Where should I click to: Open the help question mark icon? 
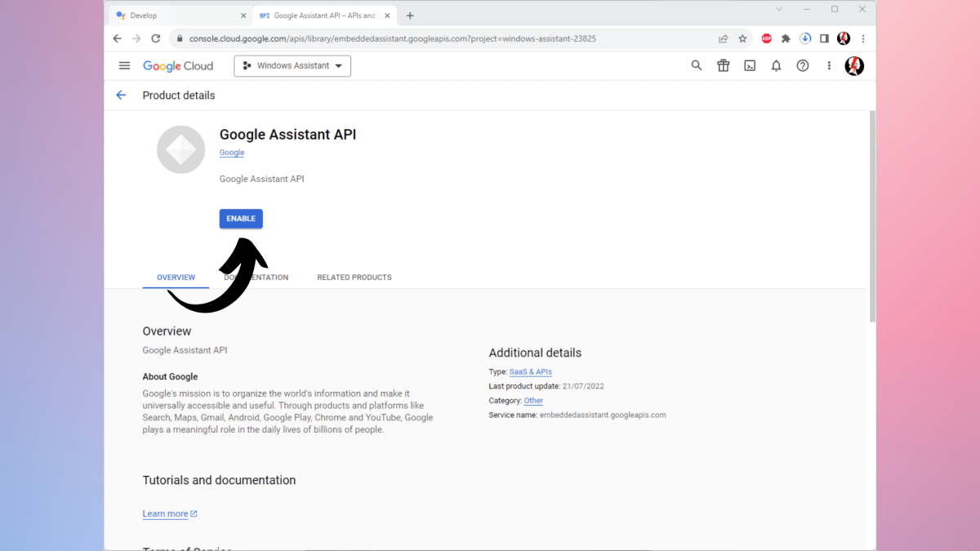[x=803, y=66]
